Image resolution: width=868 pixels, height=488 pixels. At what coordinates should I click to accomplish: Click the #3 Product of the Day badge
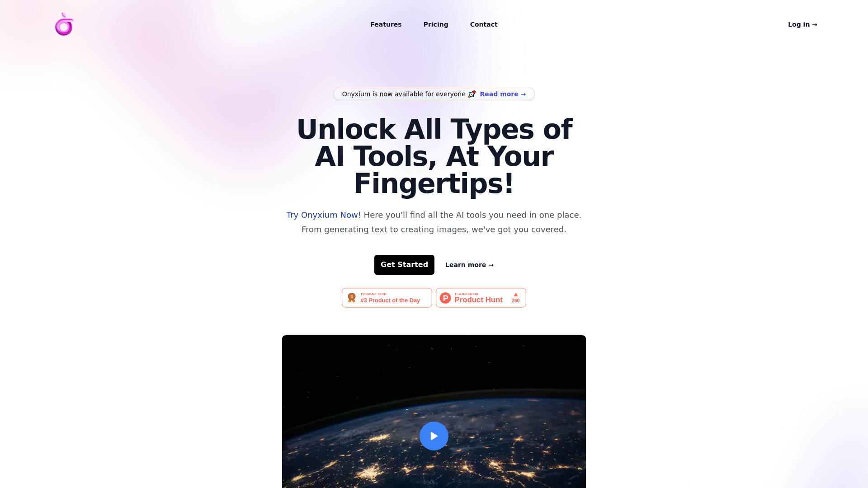(x=387, y=297)
